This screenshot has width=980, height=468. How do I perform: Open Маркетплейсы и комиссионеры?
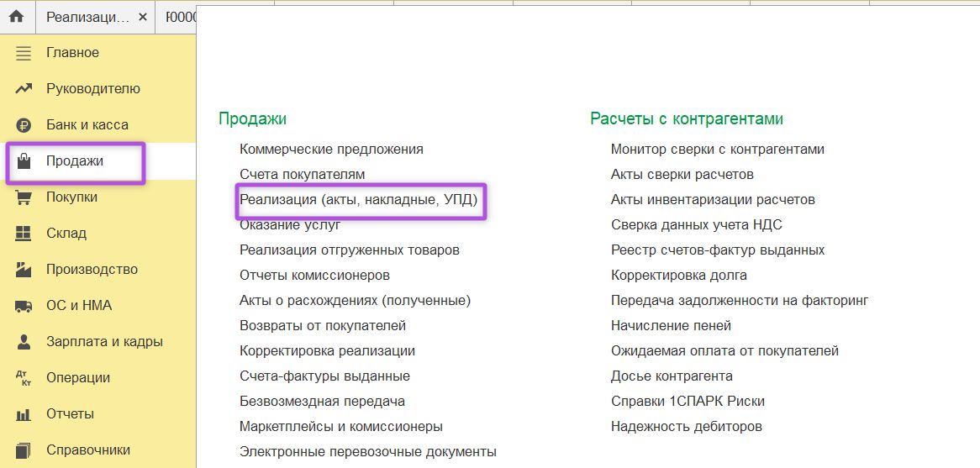341,427
